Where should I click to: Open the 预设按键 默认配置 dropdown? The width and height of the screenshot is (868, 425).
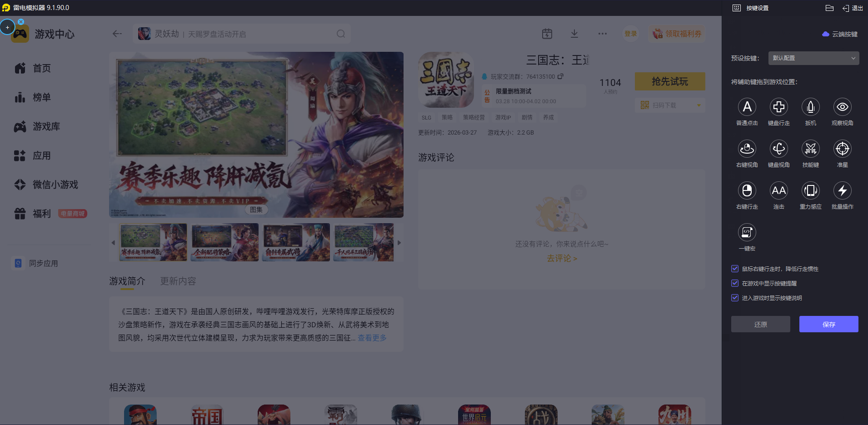coord(813,58)
